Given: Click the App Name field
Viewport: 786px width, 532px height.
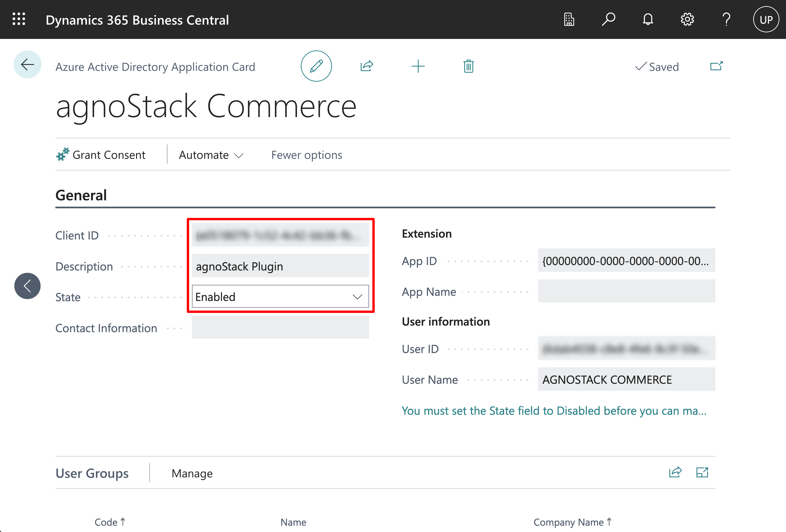Looking at the screenshot, I should coord(626,291).
